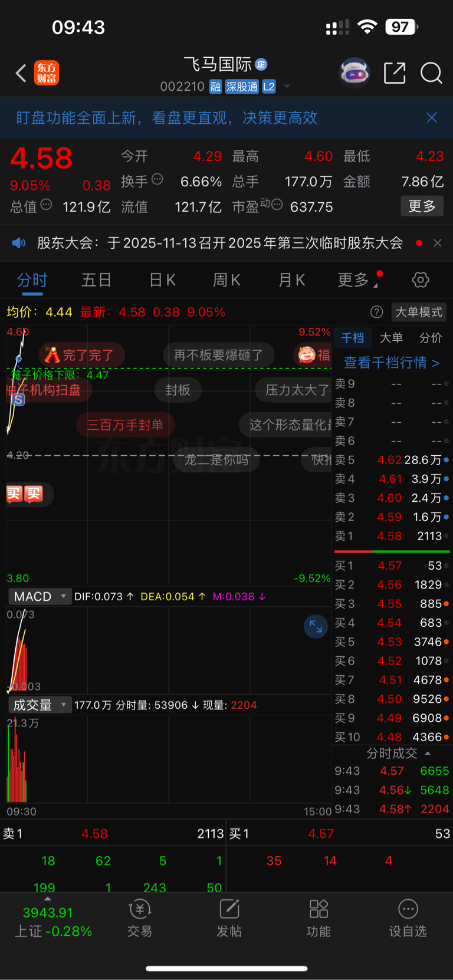Screen dimensions: 453x980
Task: Tap 卖1 price 4.58 in order book
Action: click(x=389, y=536)
